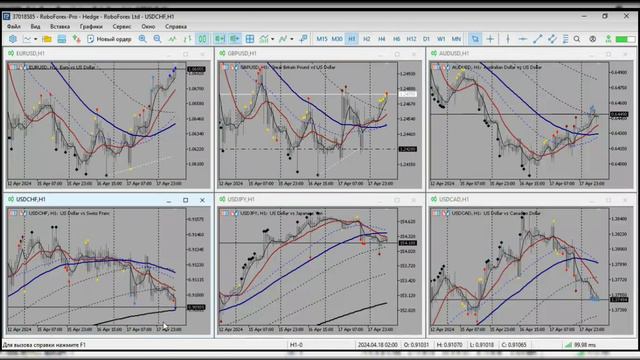Image resolution: width=640 pixels, height=360 pixels.
Task: Open the Вид menu
Action: coord(36,26)
